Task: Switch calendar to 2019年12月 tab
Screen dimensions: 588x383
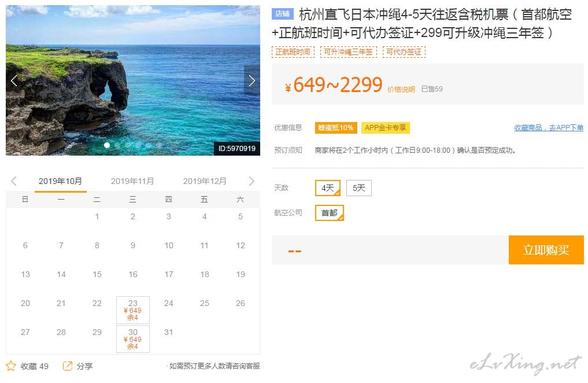Action: tap(205, 181)
